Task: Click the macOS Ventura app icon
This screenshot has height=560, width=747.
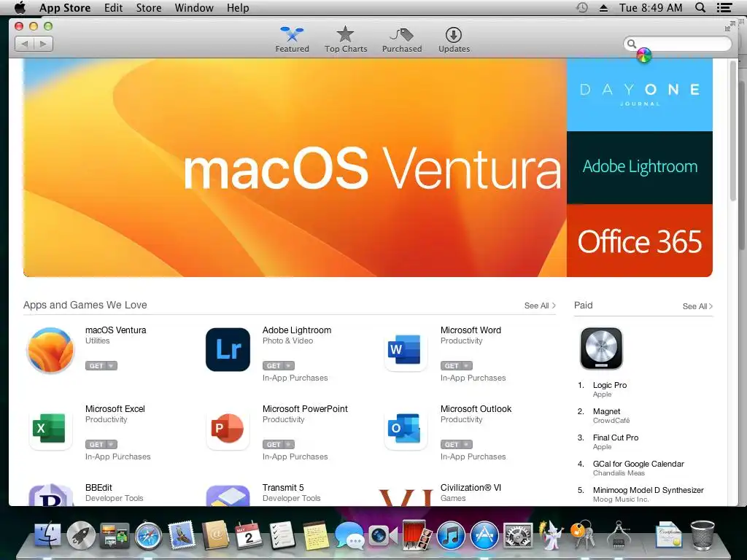Action: click(x=50, y=350)
